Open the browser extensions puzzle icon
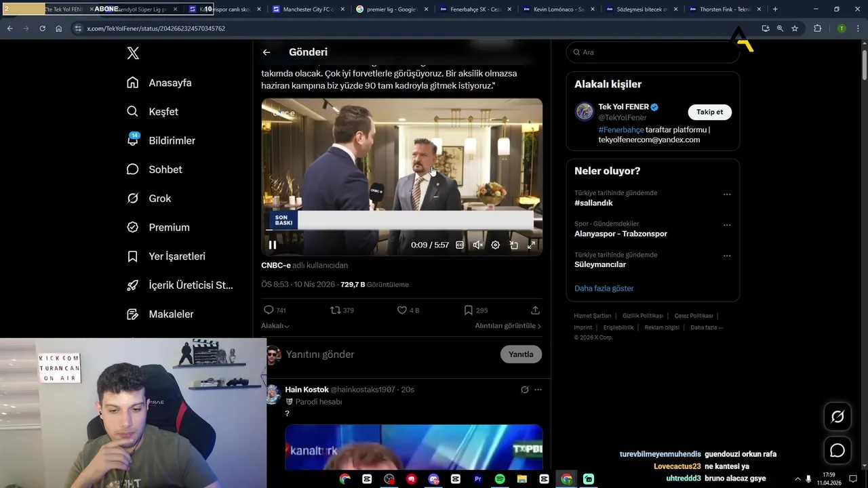Screen dimensions: 868x488 pos(817,28)
